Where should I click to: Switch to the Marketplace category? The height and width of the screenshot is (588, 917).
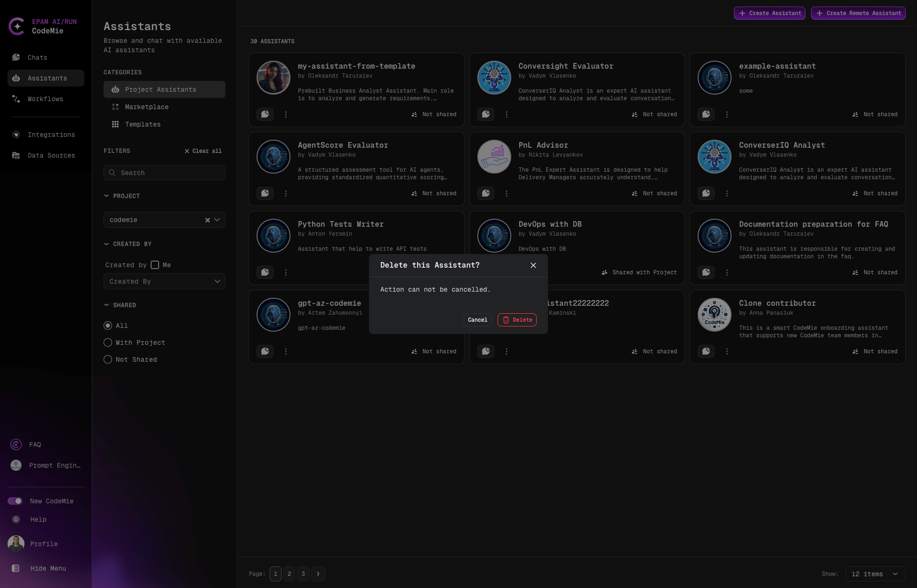click(x=146, y=107)
